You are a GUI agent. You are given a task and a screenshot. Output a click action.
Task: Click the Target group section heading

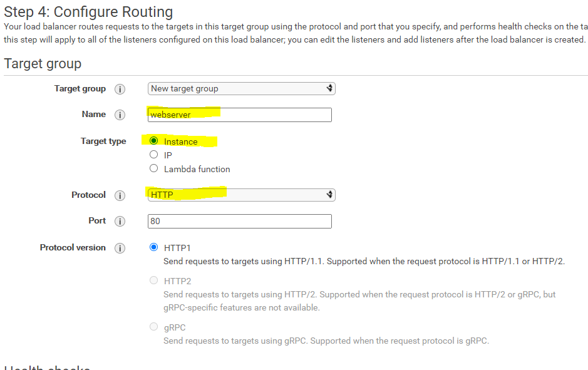[x=43, y=63]
